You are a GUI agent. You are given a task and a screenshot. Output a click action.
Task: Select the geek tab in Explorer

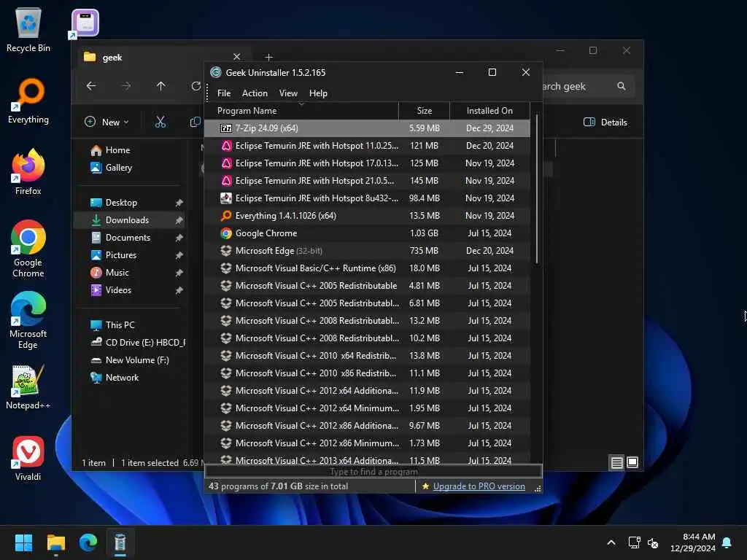(x=162, y=57)
